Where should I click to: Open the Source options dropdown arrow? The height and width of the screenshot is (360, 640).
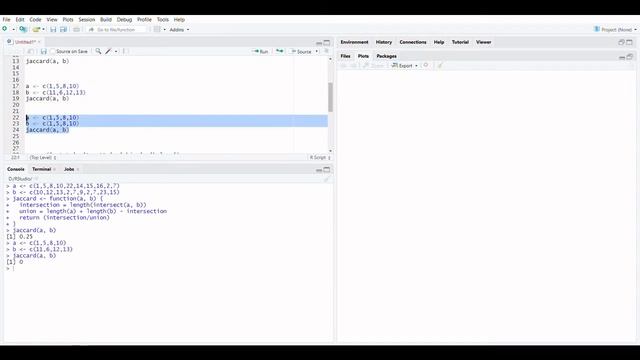click(x=317, y=51)
